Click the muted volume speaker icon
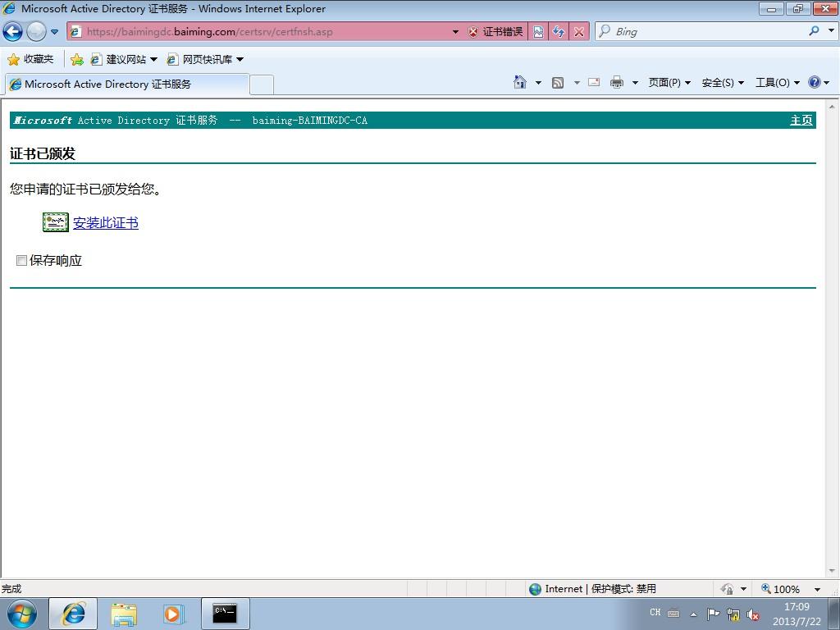This screenshot has width=840, height=630. 753,614
